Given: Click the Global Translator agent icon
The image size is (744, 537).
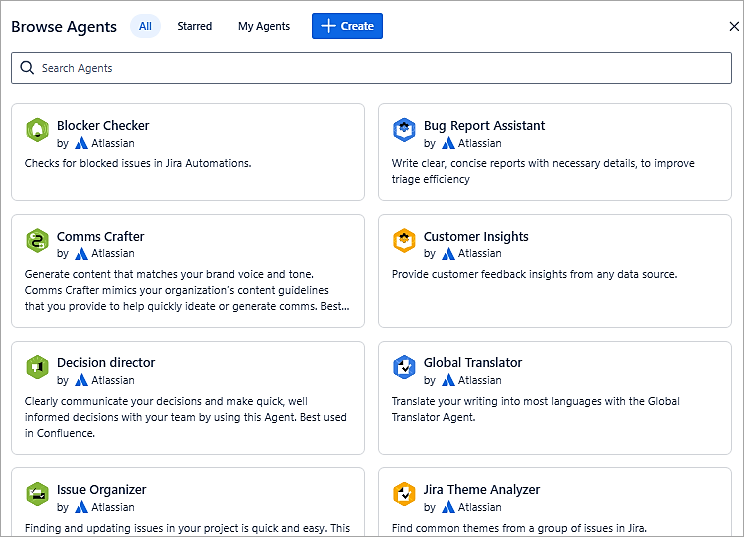Looking at the screenshot, I should pyautogui.click(x=404, y=367).
